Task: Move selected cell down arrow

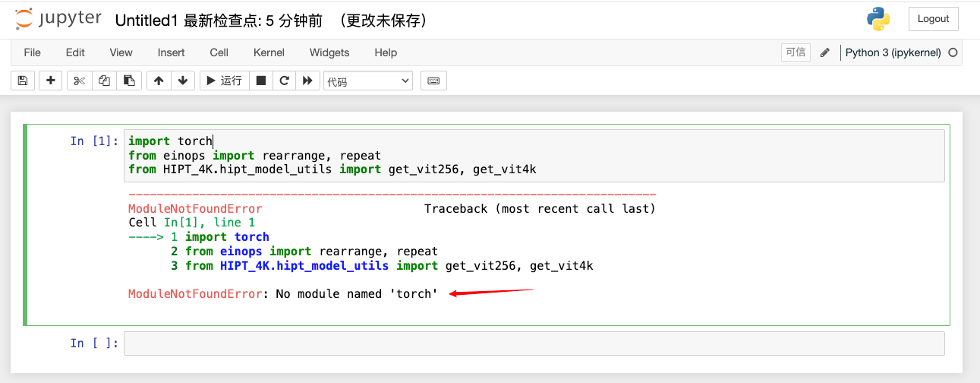Action: coord(183,81)
